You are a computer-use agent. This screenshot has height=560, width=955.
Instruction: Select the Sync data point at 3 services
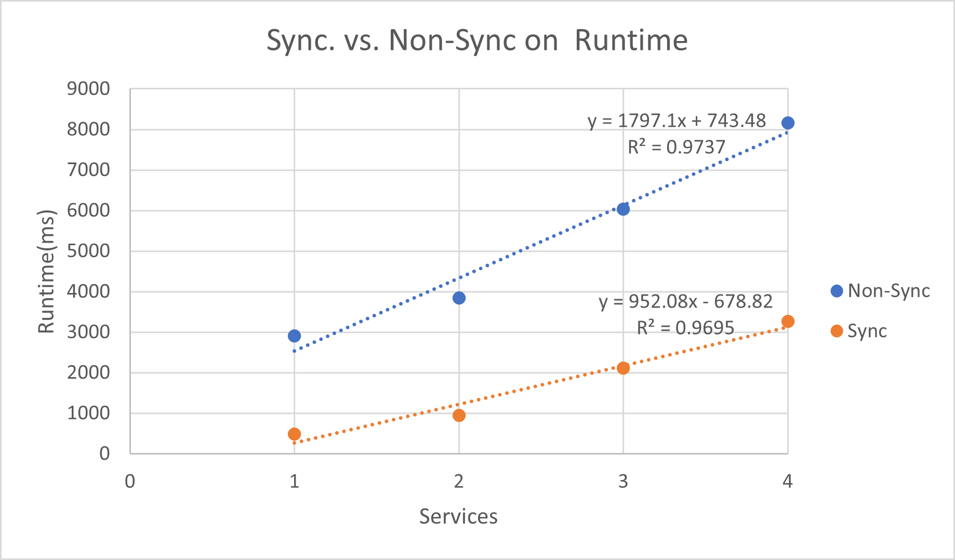(623, 368)
